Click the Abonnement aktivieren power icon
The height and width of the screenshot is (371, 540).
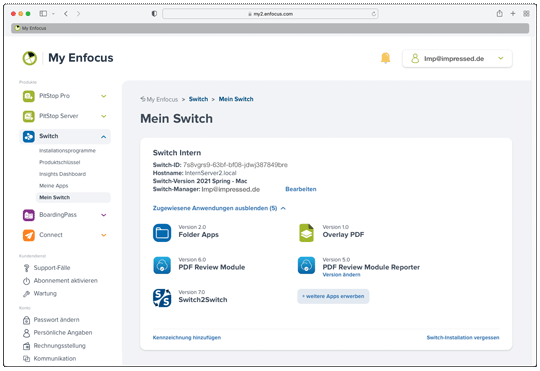(x=27, y=281)
